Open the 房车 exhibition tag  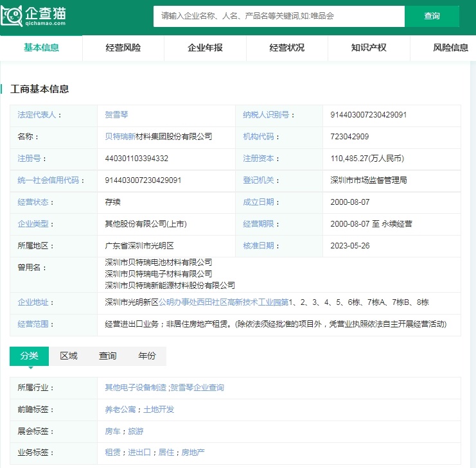(x=112, y=431)
